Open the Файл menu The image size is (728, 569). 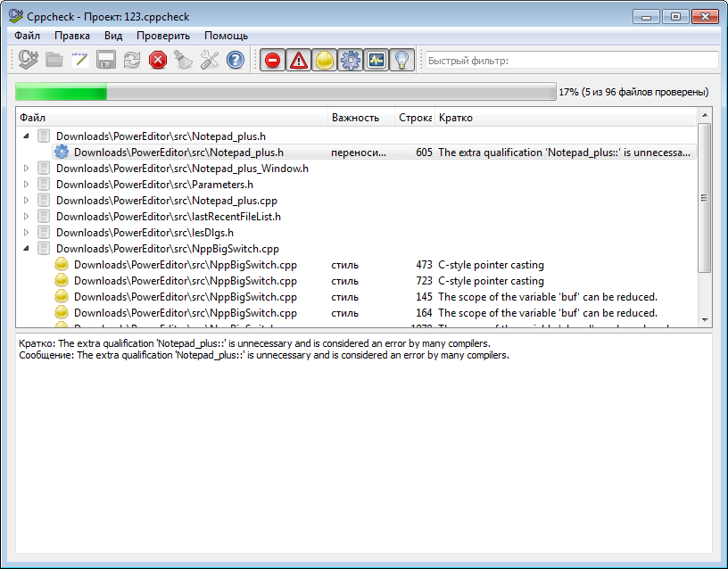point(27,36)
